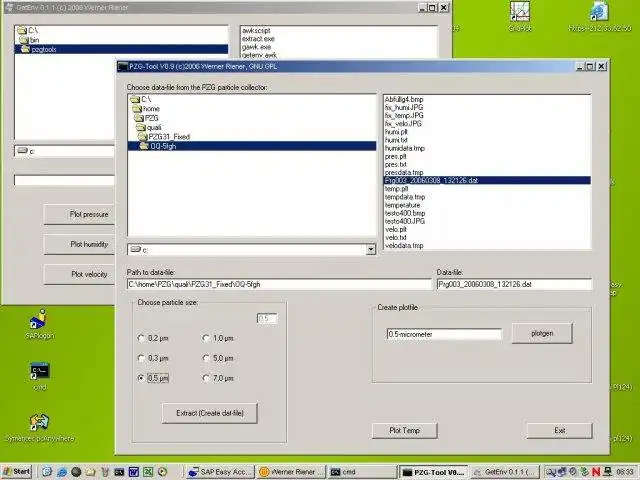
Task: Click Plot velocity in GetEnv window
Action: click(x=80, y=274)
